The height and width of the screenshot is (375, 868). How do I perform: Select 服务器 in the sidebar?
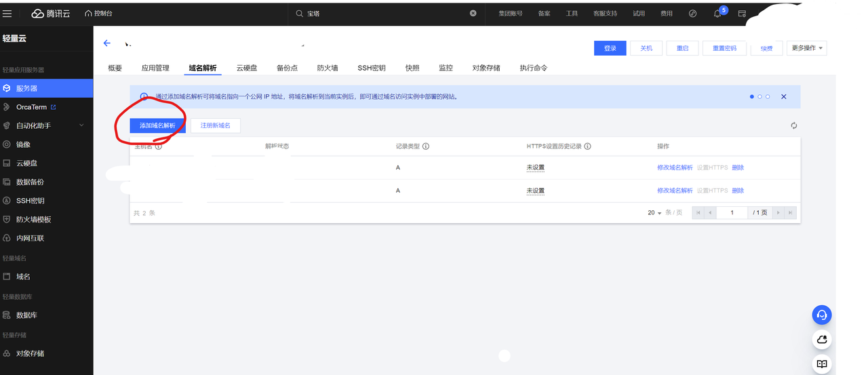click(x=46, y=88)
